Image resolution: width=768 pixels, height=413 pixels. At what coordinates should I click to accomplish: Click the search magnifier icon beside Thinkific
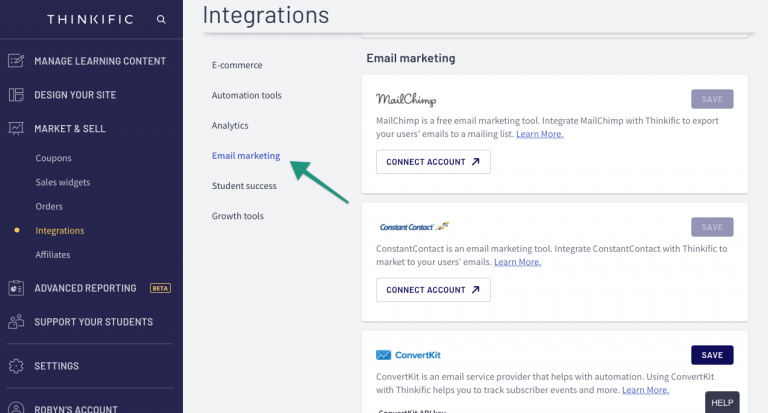click(161, 19)
